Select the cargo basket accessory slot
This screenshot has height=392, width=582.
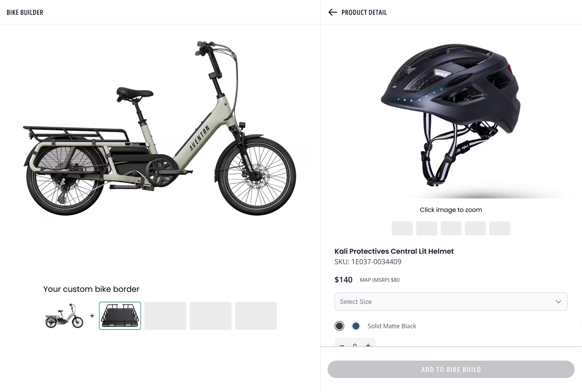click(x=120, y=316)
